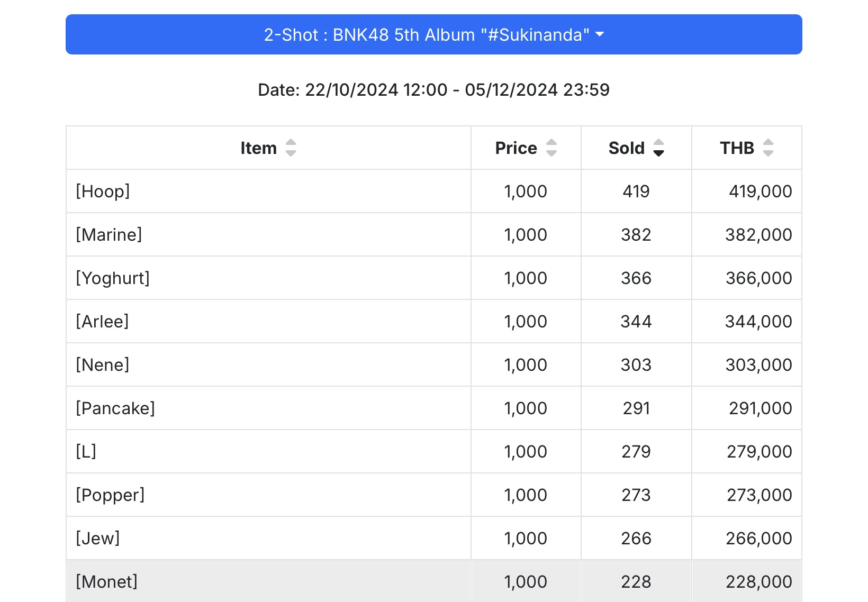Select the [Pancake] row
This screenshot has height=602, width=868.
434,408
